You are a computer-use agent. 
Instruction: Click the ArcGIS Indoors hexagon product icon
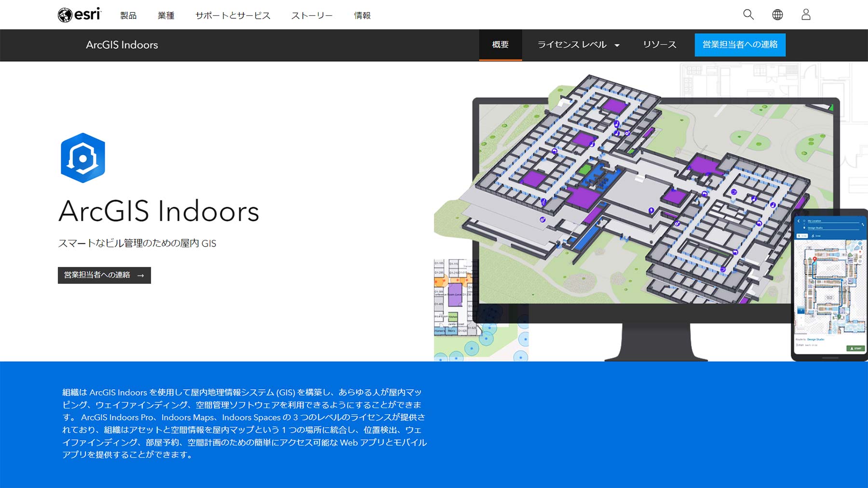(83, 158)
